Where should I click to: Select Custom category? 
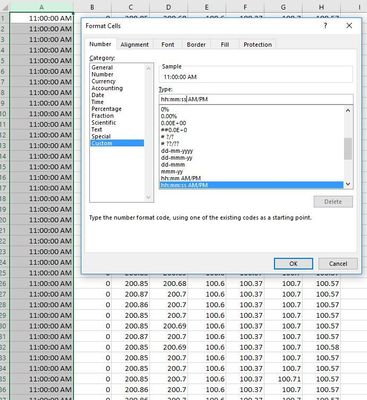[x=117, y=143]
